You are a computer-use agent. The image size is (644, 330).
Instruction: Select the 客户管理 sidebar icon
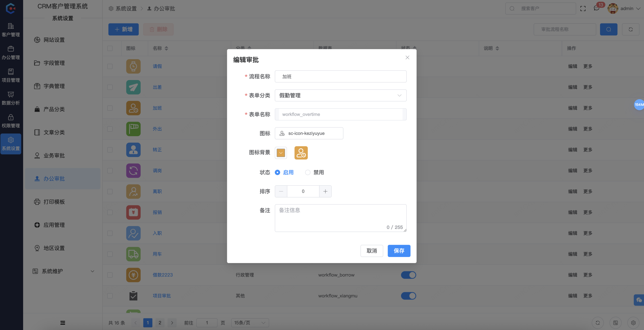(x=11, y=30)
